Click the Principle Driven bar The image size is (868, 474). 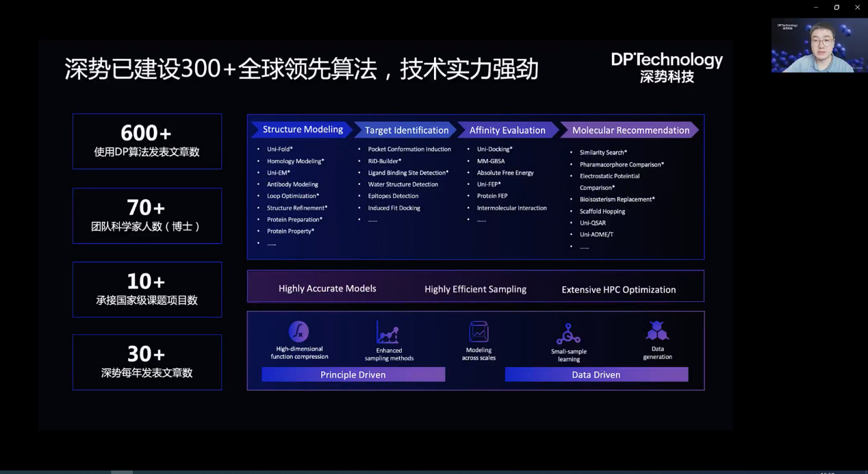353,375
